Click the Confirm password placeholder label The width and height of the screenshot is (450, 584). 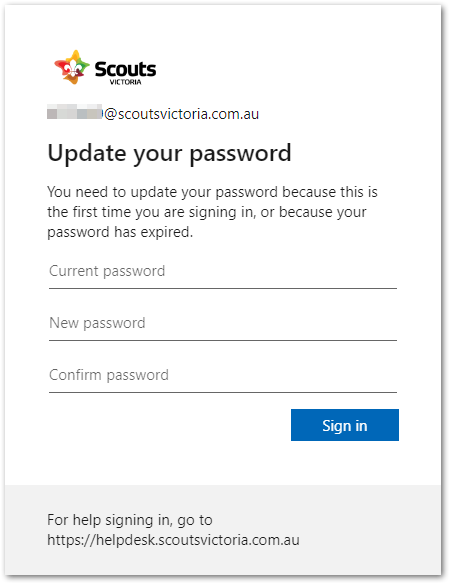click(x=109, y=375)
